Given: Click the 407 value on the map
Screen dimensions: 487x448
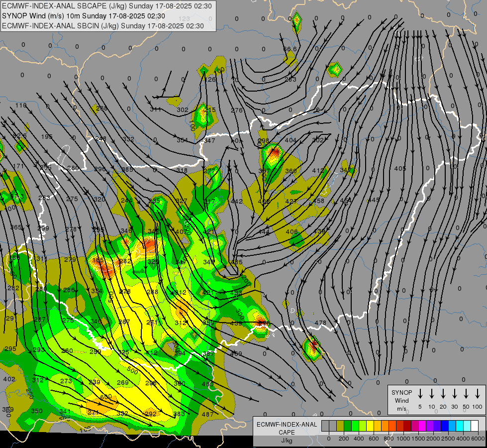Looking at the screenshot, I should click(182, 231).
